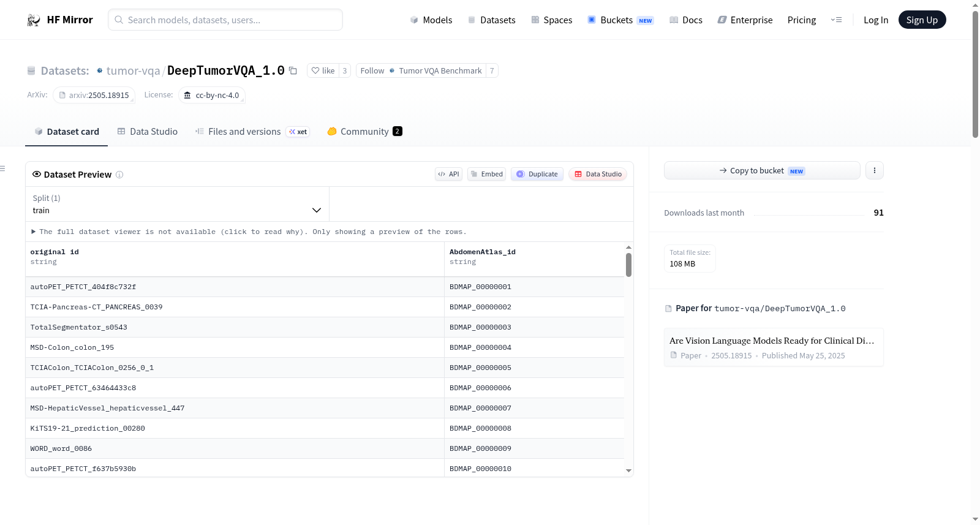Open the Are Vision Language Models paper card
The width and height of the screenshot is (980, 525).
tap(774, 347)
